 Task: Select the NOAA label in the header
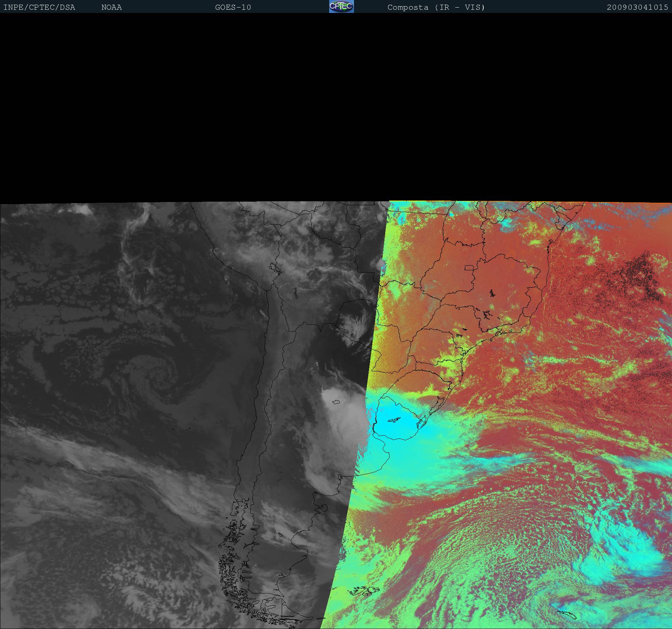111,7
